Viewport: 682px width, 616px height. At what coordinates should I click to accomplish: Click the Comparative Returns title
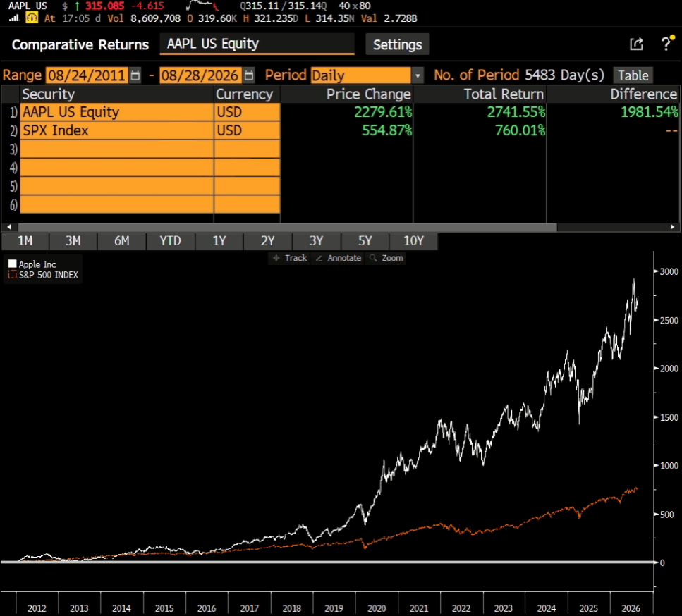pos(80,44)
